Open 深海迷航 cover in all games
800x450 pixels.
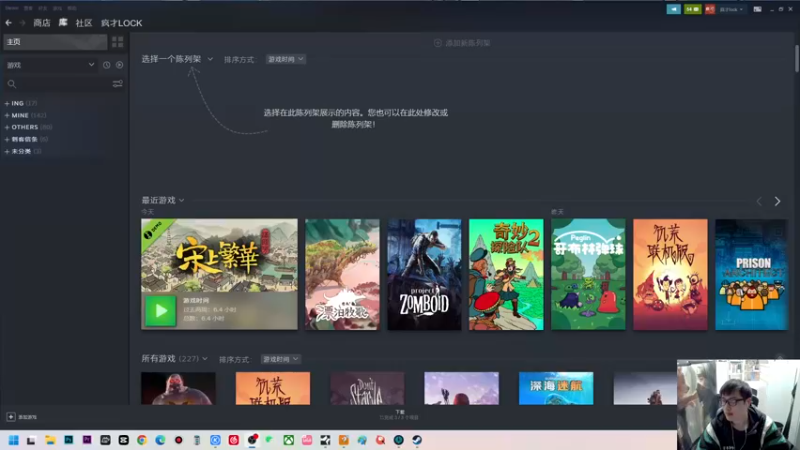(x=556, y=388)
